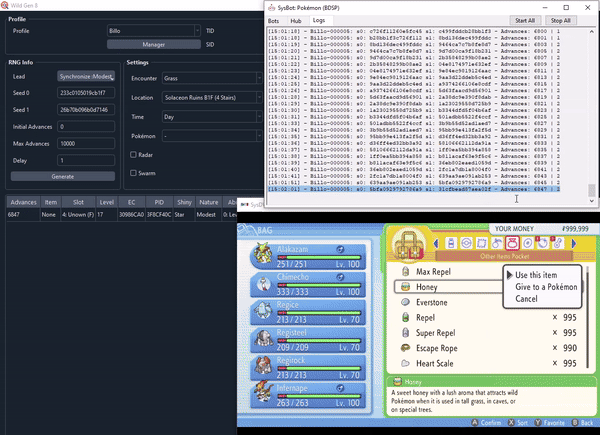The height and width of the screenshot is (435, 600).
Task: Click Start All in SysBot
Action: 525,20
